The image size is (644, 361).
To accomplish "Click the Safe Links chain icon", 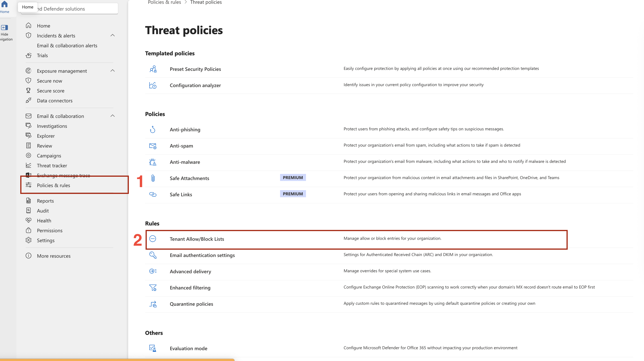I will (153, 194).
